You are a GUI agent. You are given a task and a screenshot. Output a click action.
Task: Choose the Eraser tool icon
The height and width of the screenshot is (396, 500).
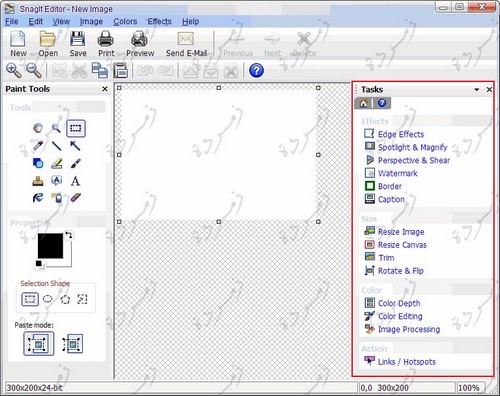(x=75, y=198)
